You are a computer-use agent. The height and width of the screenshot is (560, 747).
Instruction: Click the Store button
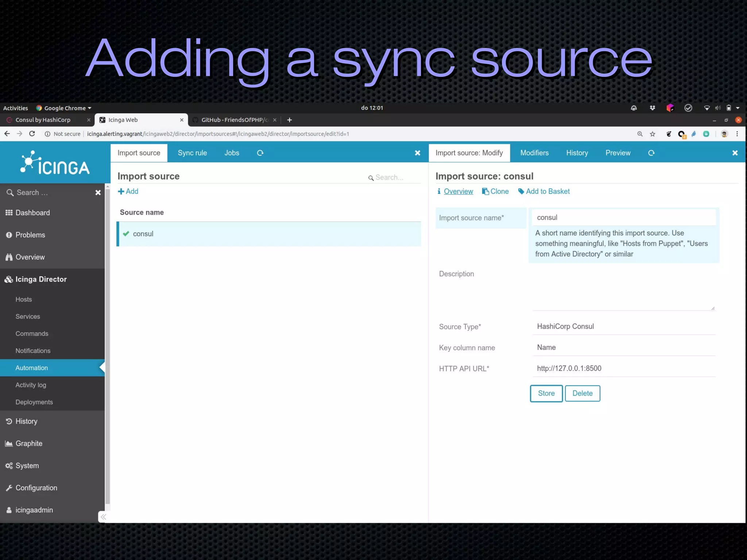[x=546, y=393]
